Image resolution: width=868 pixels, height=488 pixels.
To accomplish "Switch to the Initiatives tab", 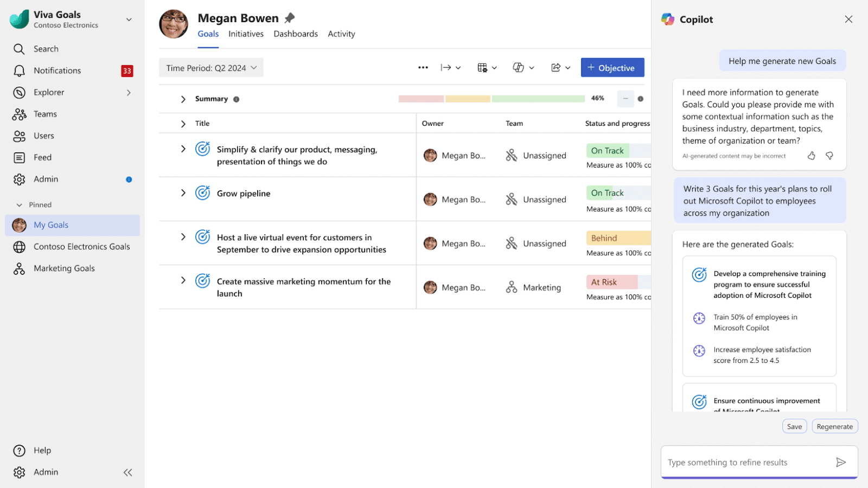I will pos(246,34).
